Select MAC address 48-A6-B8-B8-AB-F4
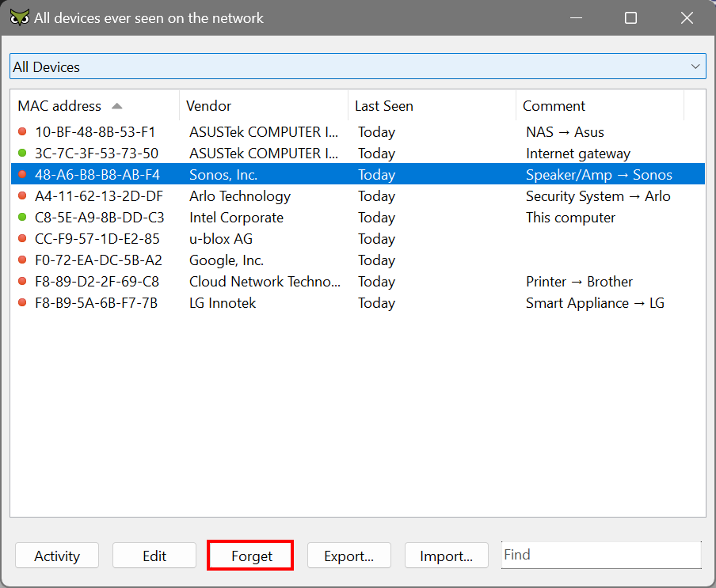716x588 pixels. [97, 175]
